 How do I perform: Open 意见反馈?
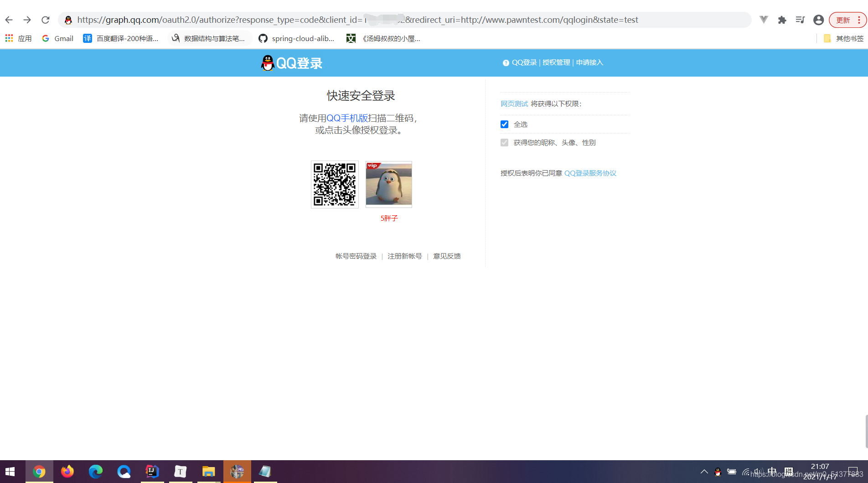pos(447,256)
